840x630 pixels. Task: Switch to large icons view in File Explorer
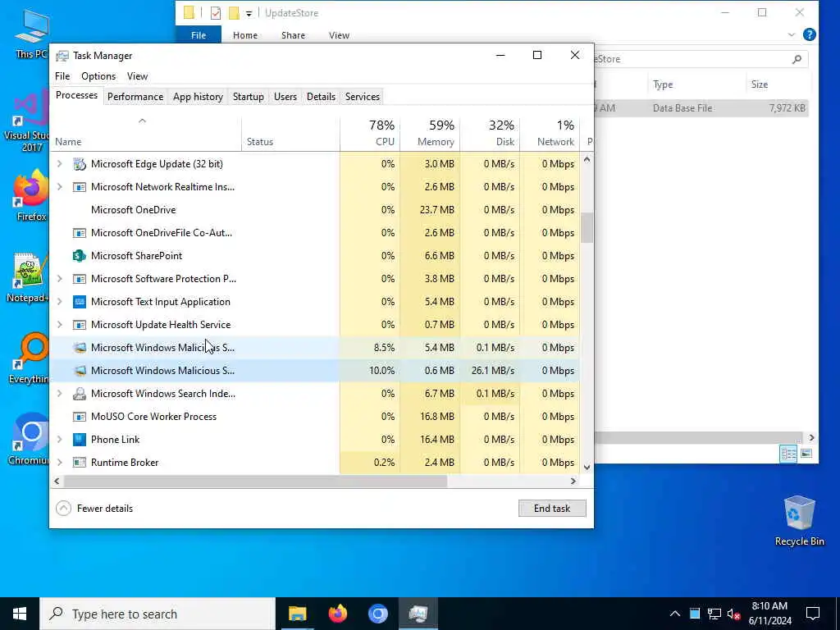[x=806, y=454]
